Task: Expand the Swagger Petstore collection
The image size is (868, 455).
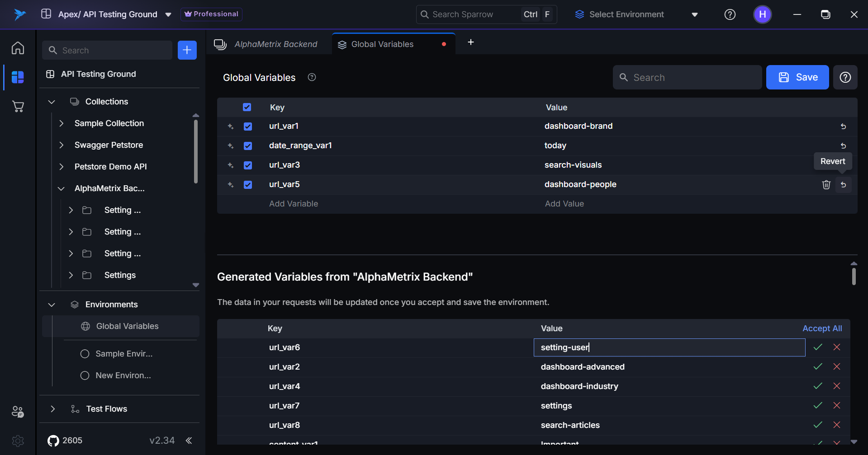Action: pos(62,145)
